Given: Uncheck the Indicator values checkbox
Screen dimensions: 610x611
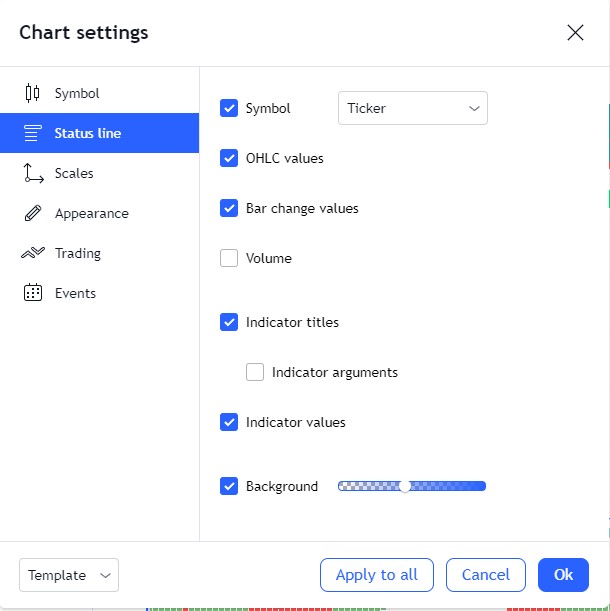Looking at the screenshot, I should (229, 422).
